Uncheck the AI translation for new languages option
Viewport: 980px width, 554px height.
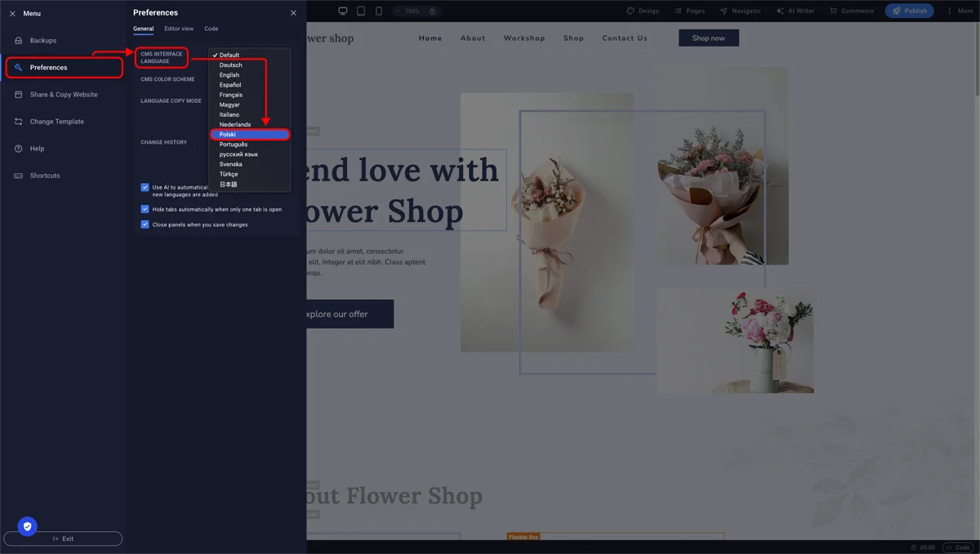pyautogui.click(x=145, y=187)
